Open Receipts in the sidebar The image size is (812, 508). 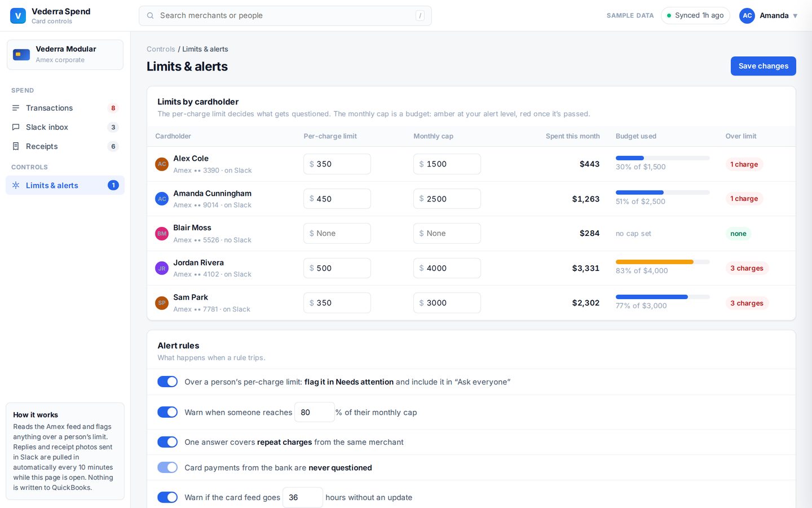pos(65,146)
